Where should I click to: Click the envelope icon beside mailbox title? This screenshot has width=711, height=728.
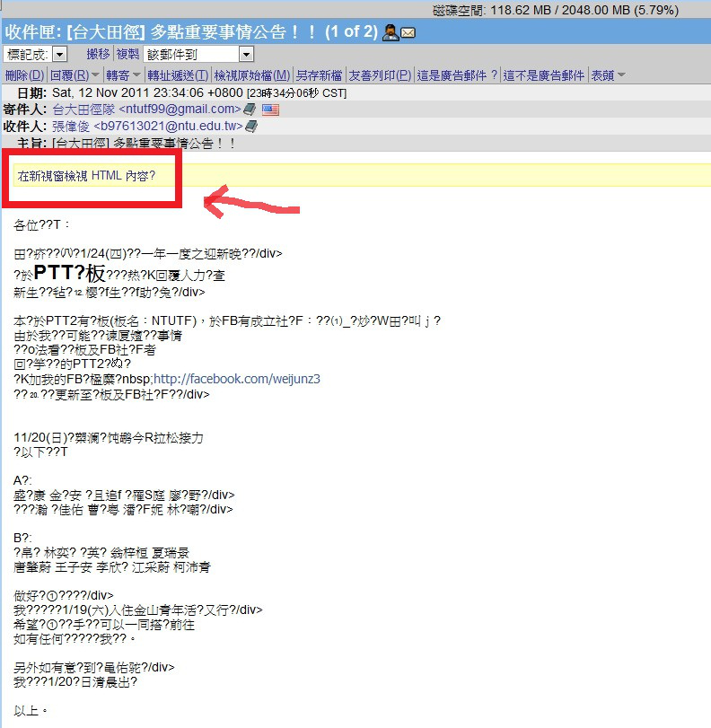coord(408,33)
